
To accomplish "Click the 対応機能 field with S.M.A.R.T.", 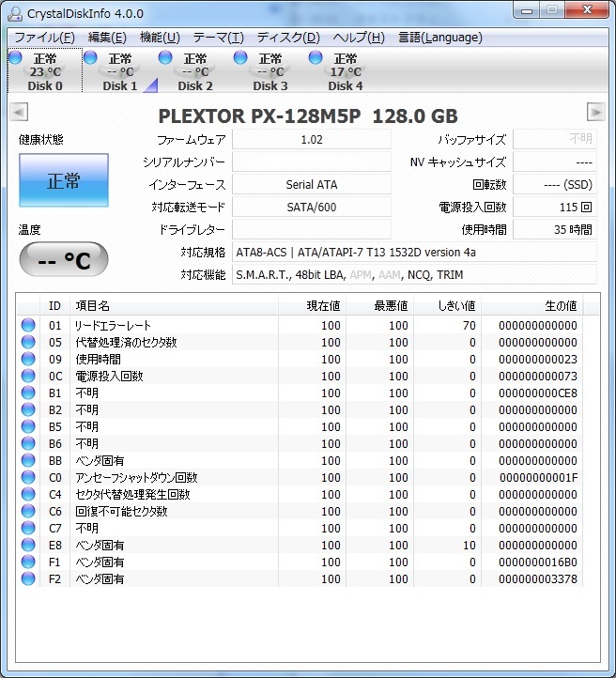I will 414,274.
